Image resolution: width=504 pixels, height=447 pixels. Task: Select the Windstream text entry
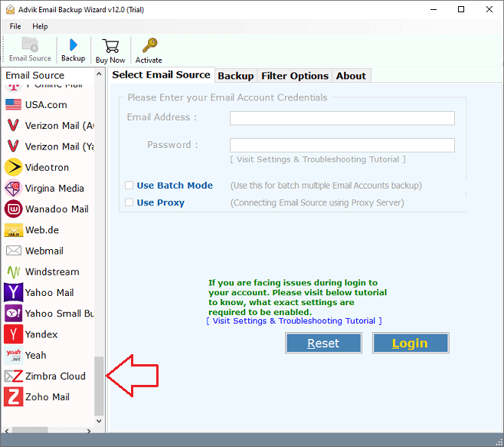[52, 272]
